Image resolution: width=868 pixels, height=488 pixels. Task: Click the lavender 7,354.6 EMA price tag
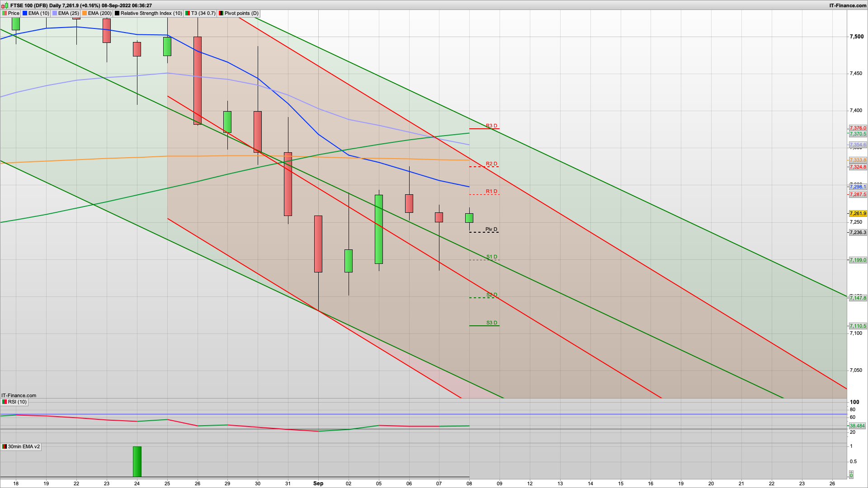858,145
